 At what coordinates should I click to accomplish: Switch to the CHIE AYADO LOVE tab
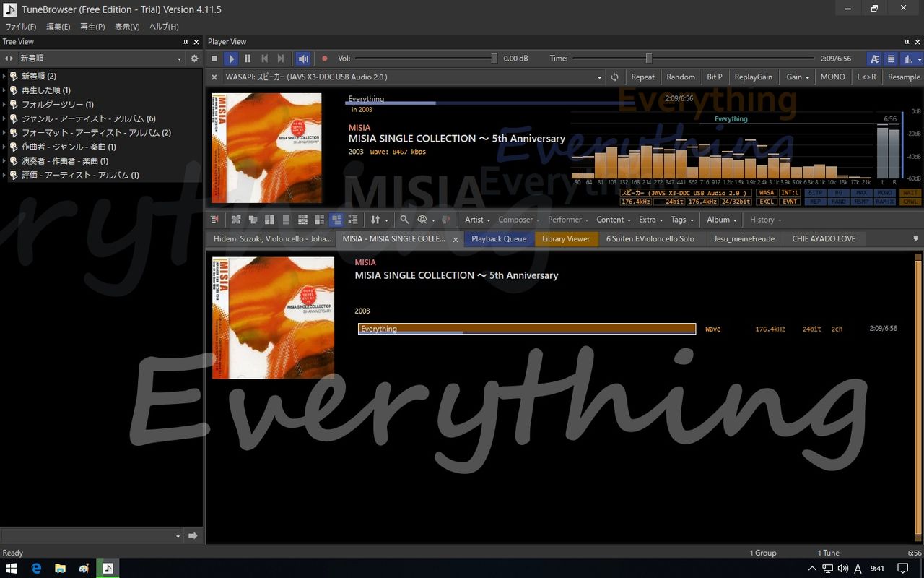(x=824, y=239)
